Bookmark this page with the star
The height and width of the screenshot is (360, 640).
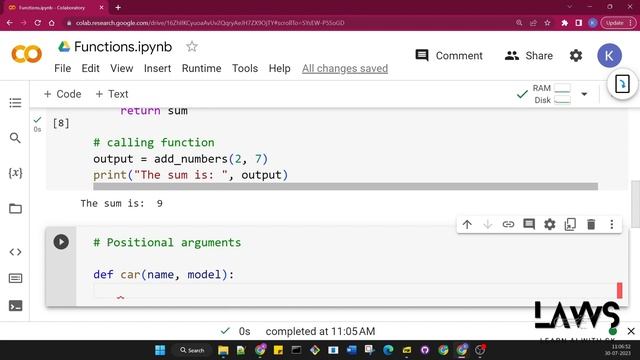547,23
